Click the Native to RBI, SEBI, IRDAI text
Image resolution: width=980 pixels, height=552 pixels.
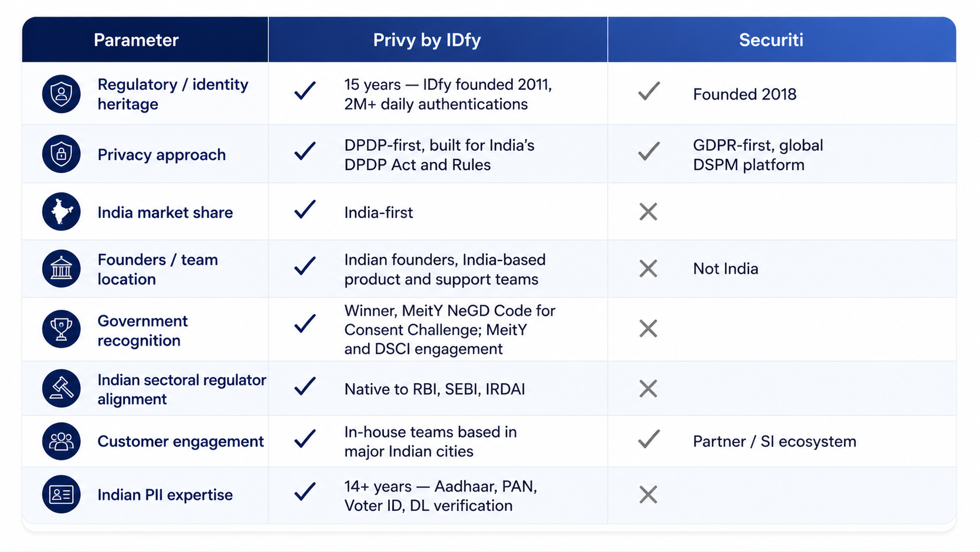[434, 389]
